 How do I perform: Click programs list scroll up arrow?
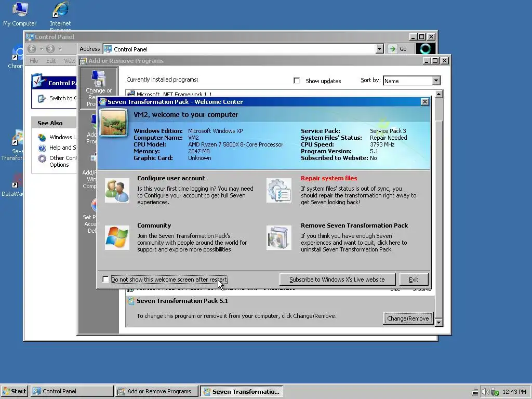pos(438,95)
